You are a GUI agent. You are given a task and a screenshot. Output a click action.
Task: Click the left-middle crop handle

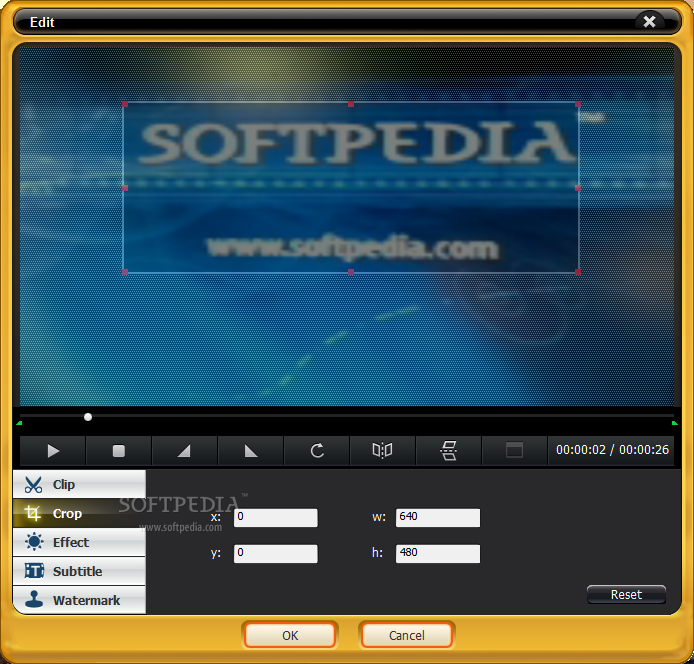(x=125, y=188)
